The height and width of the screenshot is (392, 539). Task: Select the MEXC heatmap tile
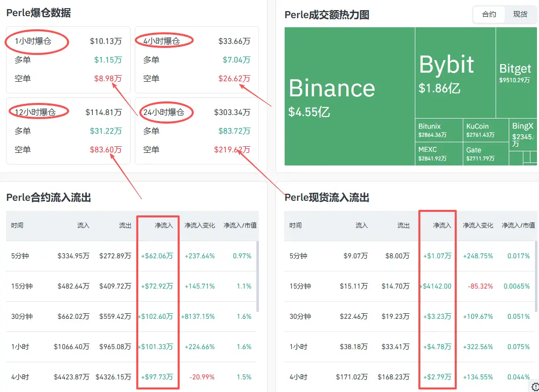(439, 154)
